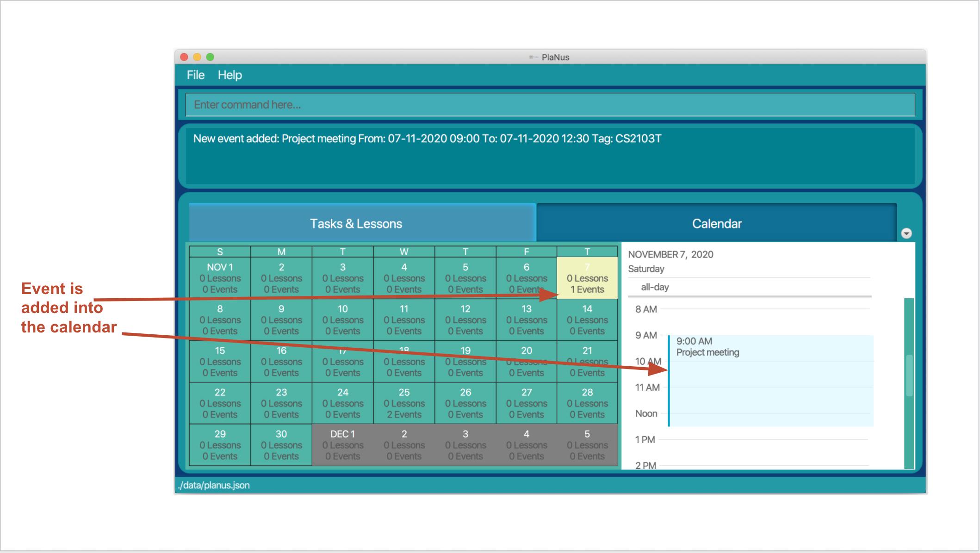Screen dimensions: 980x553
Task: Select November 26 in the calendar
Action: tap(465, 403)
